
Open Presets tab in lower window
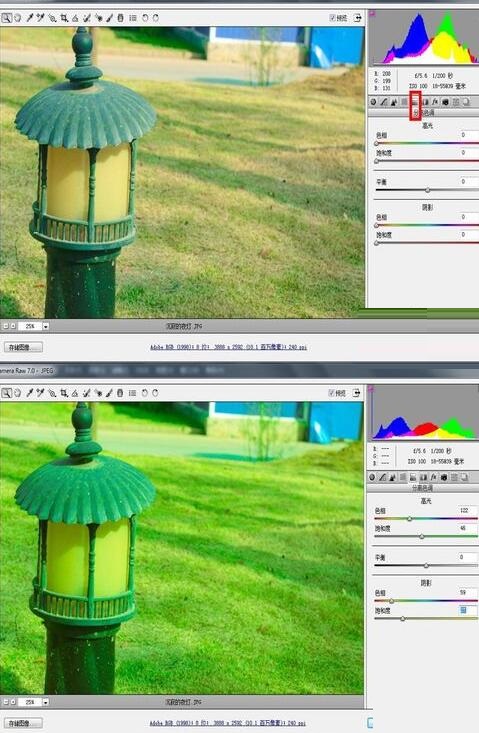[x=454, y=477]
